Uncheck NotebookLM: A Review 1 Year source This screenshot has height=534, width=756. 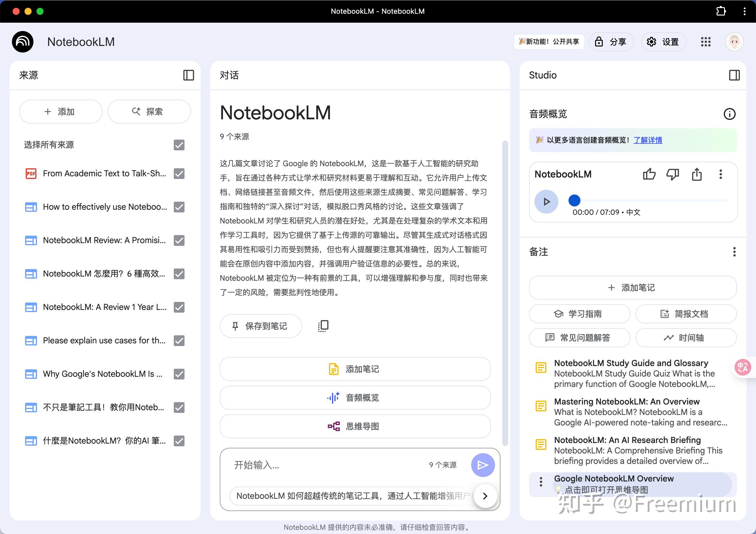pyautogui.click(x=179, y=307)
